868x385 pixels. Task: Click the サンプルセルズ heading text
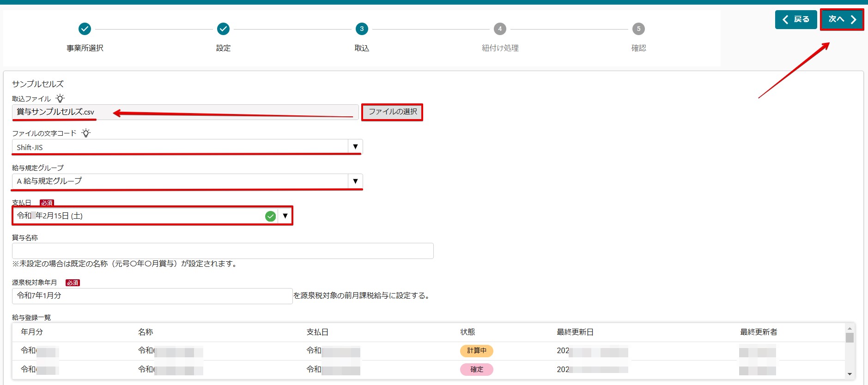pyautogui.click(x=38, y=84)
